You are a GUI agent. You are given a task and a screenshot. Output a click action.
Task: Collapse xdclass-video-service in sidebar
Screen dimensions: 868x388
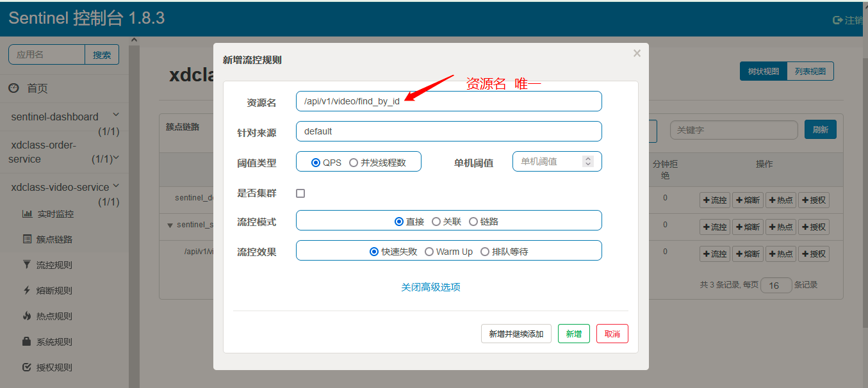point(116,186)
